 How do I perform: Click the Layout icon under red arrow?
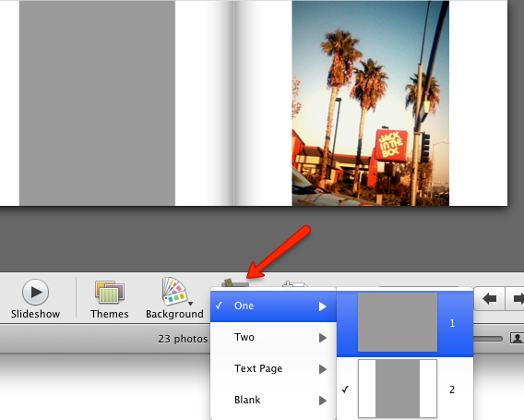(x=235, y=283)
